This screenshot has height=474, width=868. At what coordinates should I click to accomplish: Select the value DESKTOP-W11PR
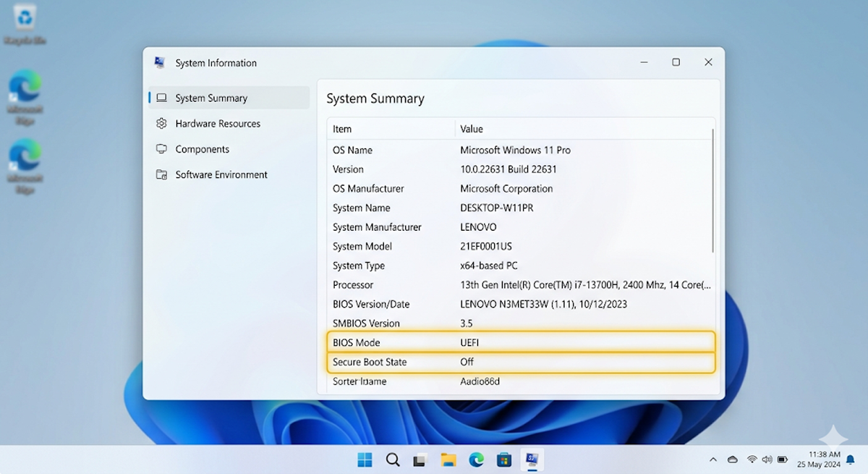(x=495, y=208)
